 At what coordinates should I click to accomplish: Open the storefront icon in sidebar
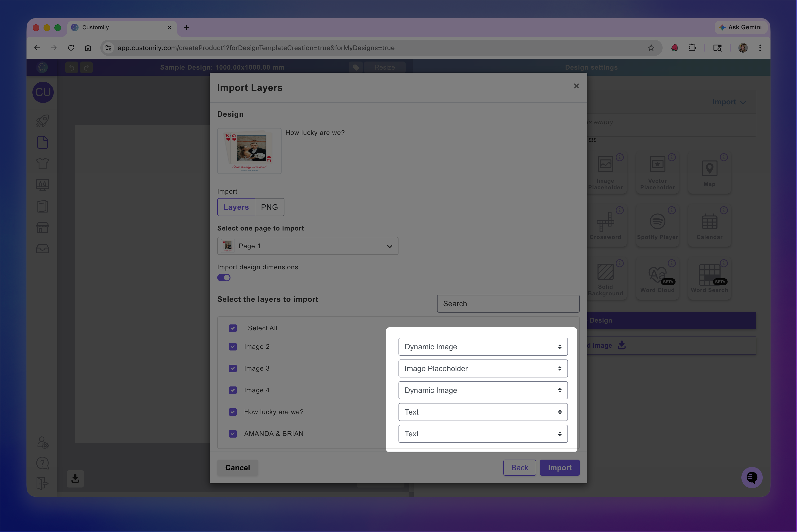(42, 227)
